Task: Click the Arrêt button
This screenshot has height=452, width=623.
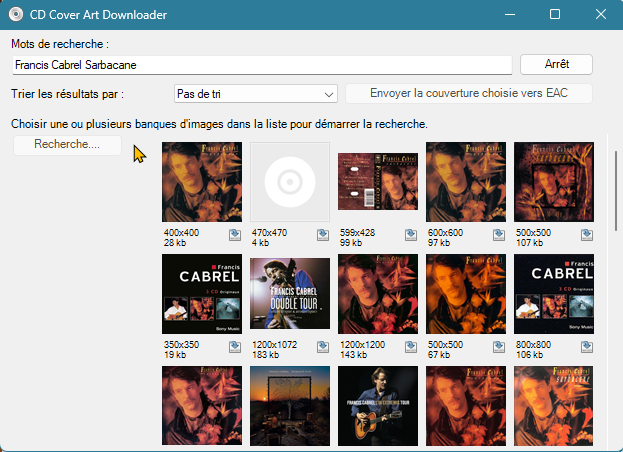Action: click(556, 64)
